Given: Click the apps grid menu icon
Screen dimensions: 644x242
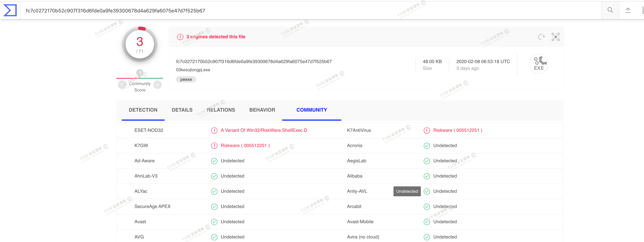Looking at the screenshot, I should pyautogui.click(x=643, y=10).
